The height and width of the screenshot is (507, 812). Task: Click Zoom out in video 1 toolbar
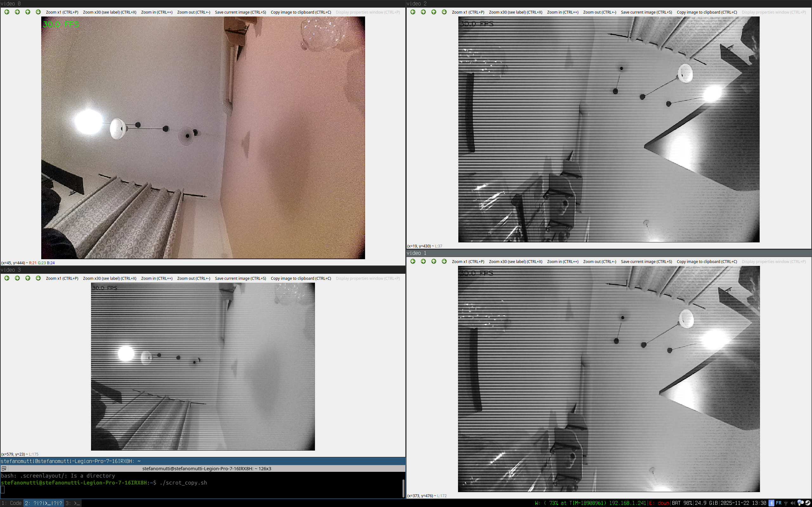coord(599,261)
